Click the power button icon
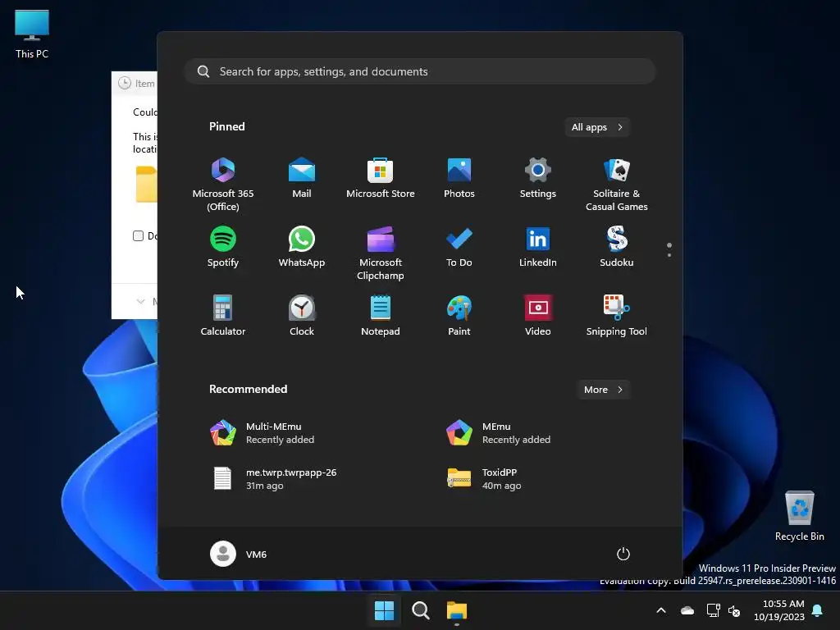Viewport: 840px width, 630px height. [623, 554]
